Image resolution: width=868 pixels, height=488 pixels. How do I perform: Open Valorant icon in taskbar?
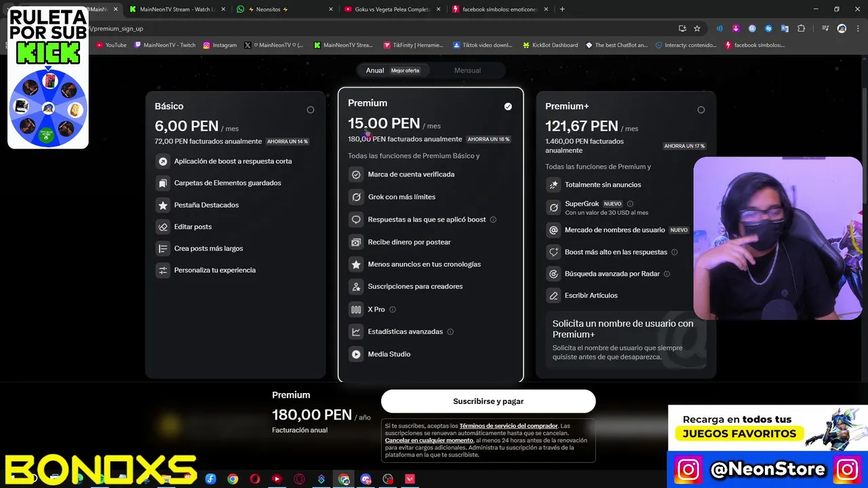[410, 479]
